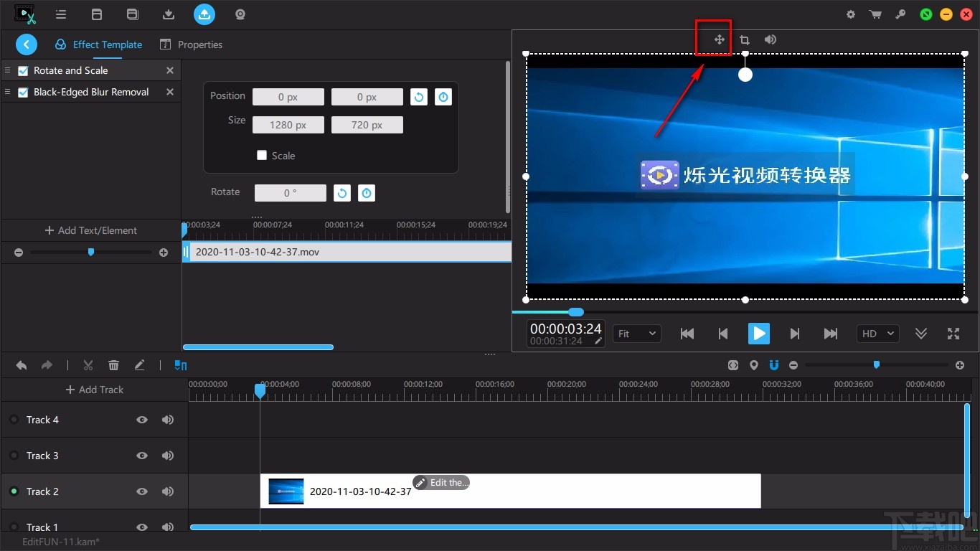Jump to the end of the video
Image resolution: width=980 pixels, height=551 pixels.
click(x=830, y=334)
